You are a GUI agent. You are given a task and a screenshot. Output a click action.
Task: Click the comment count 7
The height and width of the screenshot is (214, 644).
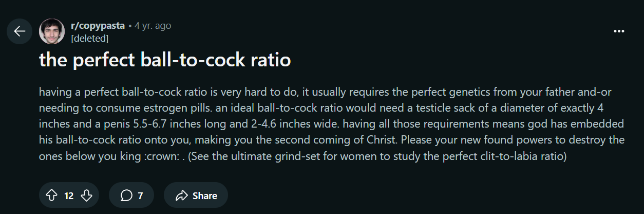(x=140, y=195)
